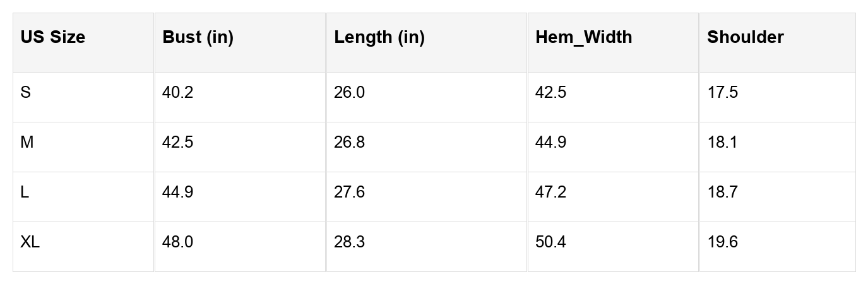Screen dimensions: 868x284
Task: Click shoulder value 19.6
Action: pos(722,242)
